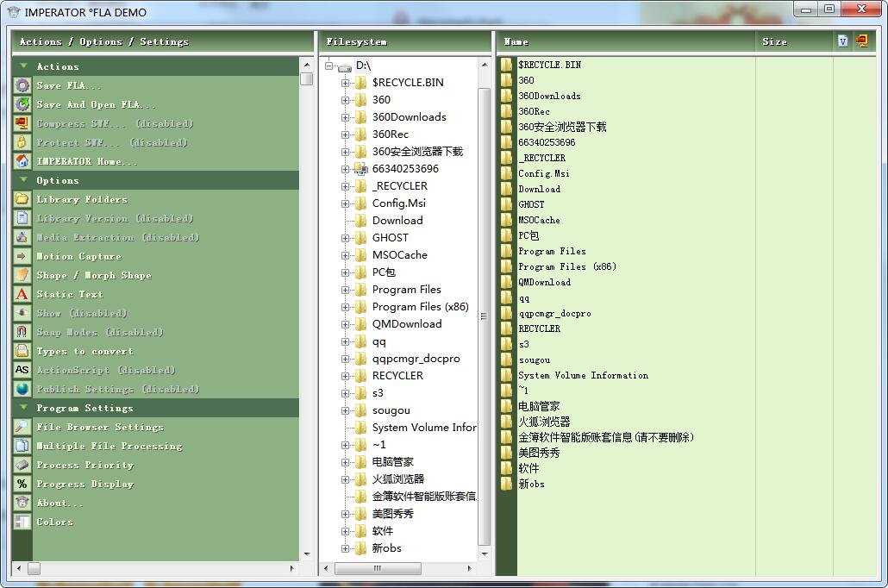The image size is (888, 588).
Task: Click the Progress Display percent icon
Action: tap(22, 484)
